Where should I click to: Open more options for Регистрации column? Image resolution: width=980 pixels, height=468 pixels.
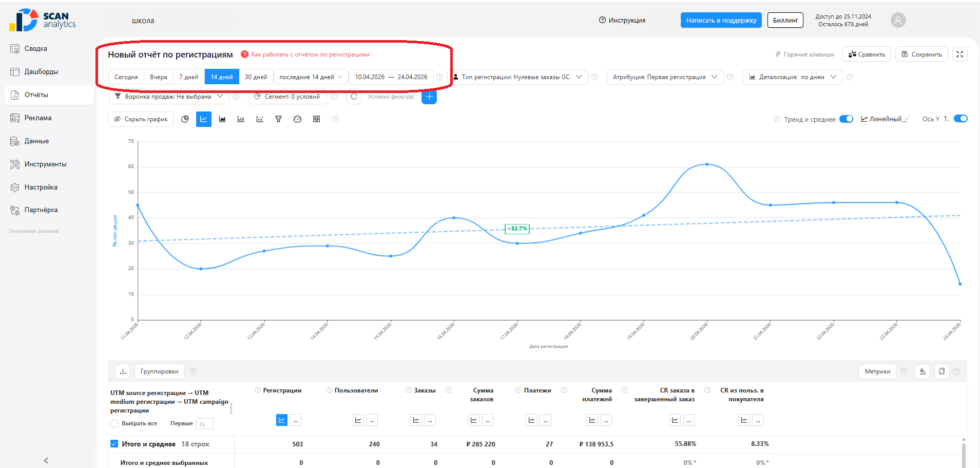click(296, 420)
